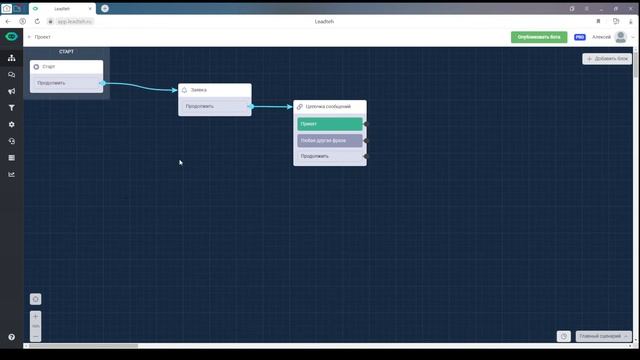The width and height of the screenshot is (640, 360).
Task: Click the site info lock icon
Action: (51, 21)
